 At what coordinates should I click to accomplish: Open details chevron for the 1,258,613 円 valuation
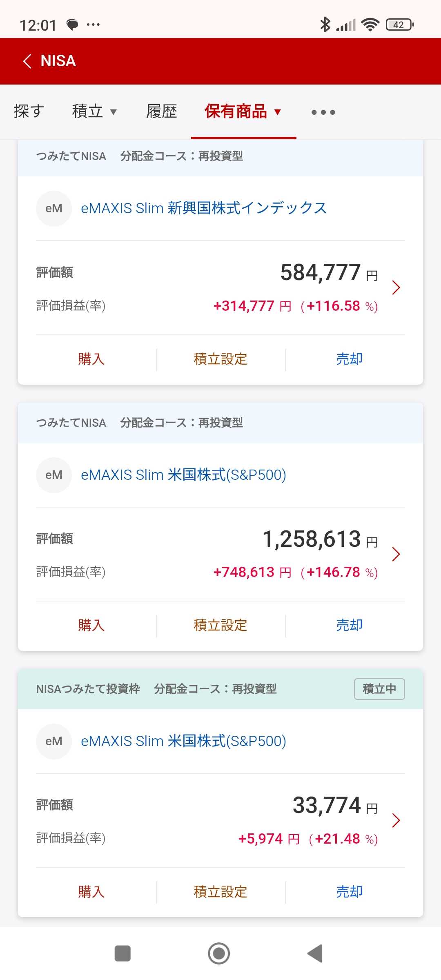pos(396,554)
